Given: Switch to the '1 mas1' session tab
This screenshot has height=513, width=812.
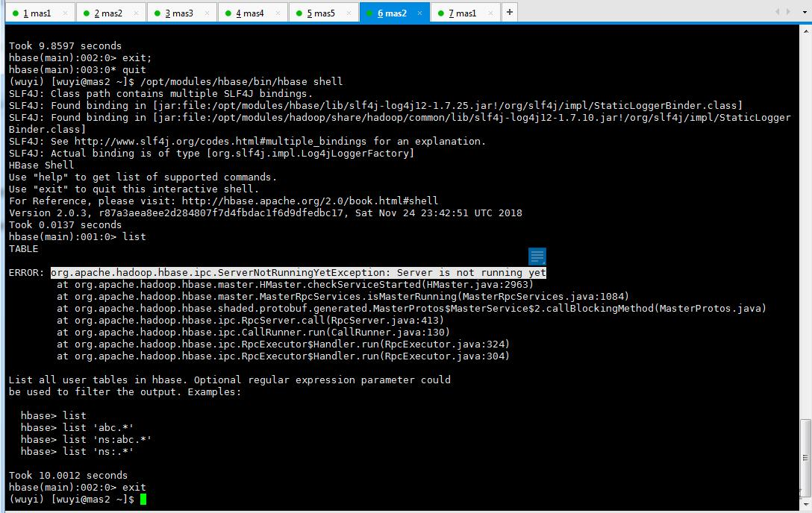Looking at the screenshot, I should click(40, 13).
